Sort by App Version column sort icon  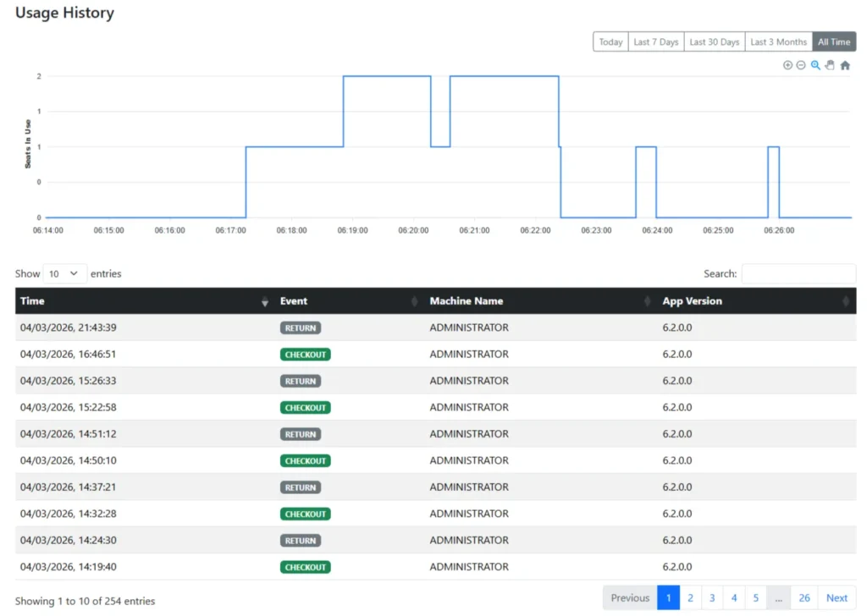click(845, 302)
